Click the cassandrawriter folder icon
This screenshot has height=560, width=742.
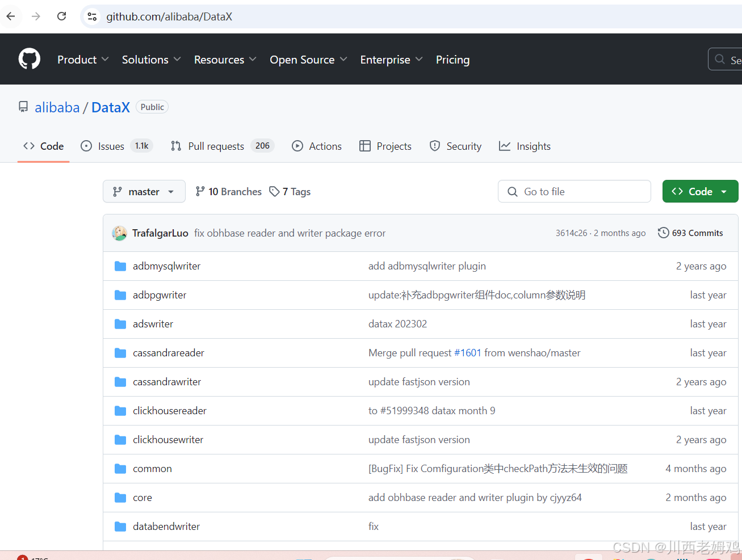pyautogui.click(x=120, y=382)
